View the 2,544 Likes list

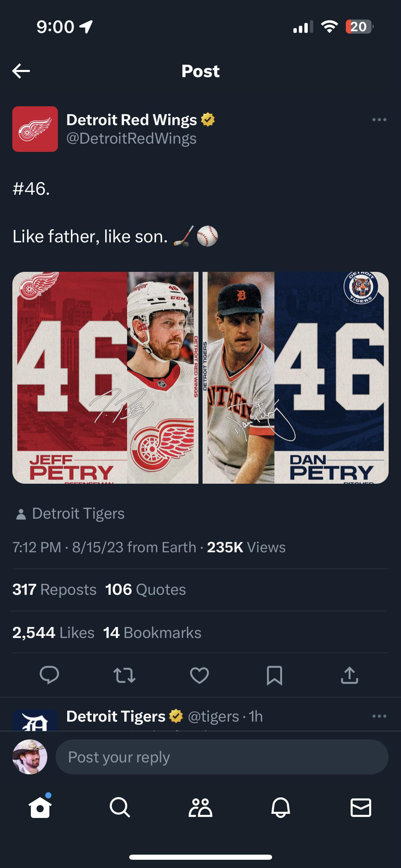point(53,632)
